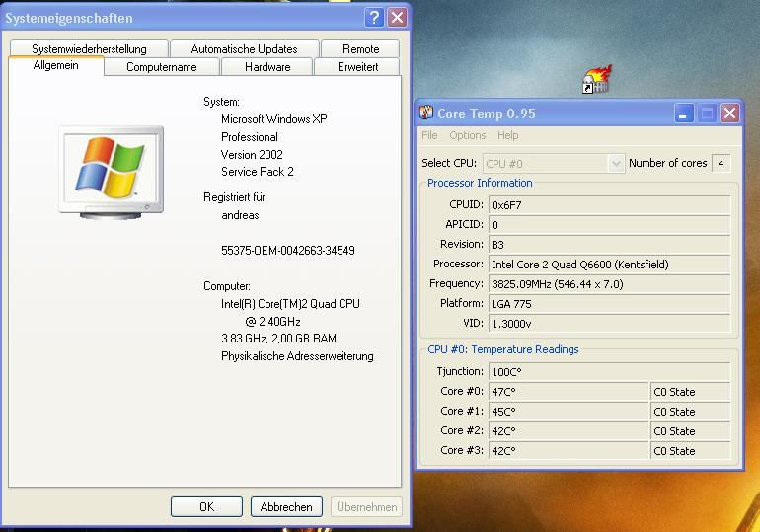This screenshot has height=532, width=760.
Task: Switch to the Systemwiederherstellung tab
Action: [89, 49]
